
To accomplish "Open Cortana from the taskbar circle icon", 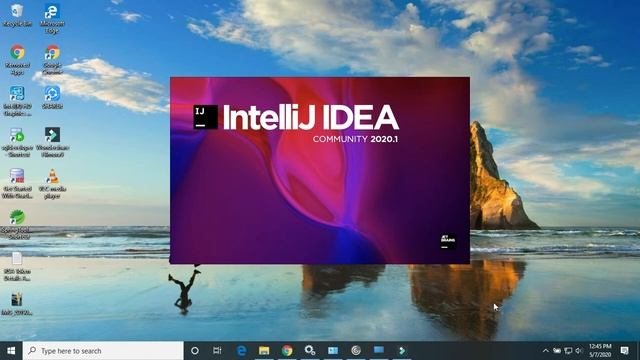I will 195,351.
